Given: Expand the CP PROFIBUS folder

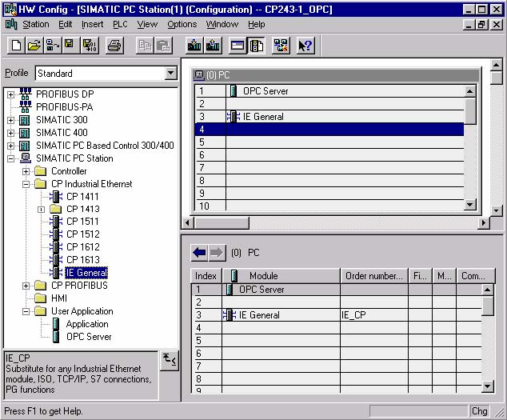Looking at the screenshot, I should (x=26, y=286).
